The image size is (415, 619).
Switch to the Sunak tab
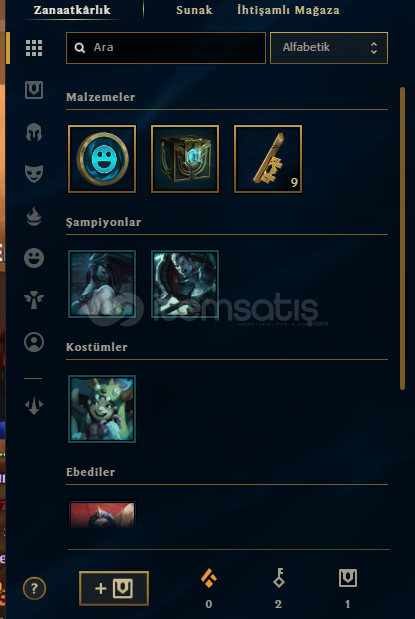tap(194, 10)
